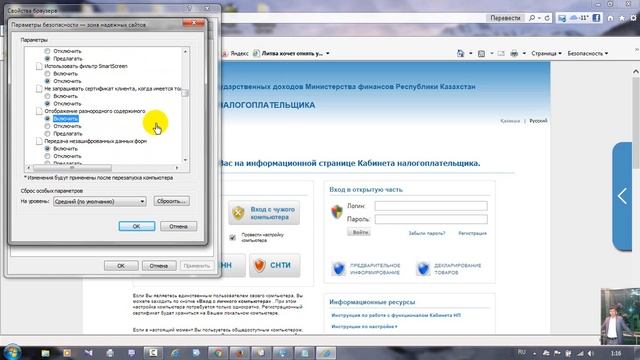Click the refresh icon in address bar
The width and height of the screenshot is (640, 360).
(x=547, y=18)
